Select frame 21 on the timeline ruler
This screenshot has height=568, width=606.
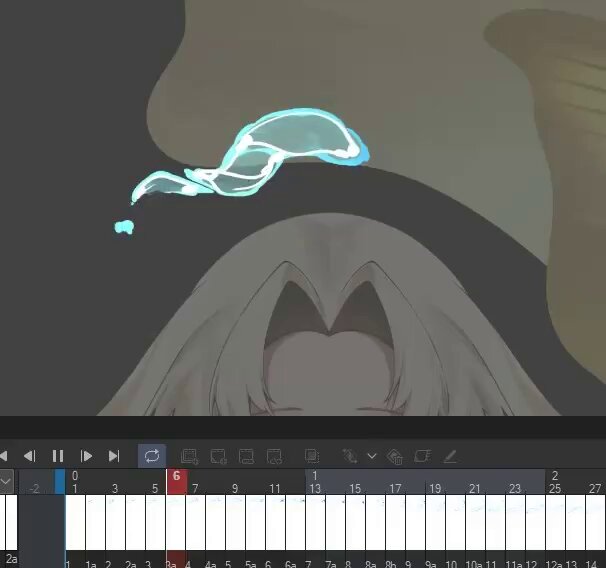point(475,489)
